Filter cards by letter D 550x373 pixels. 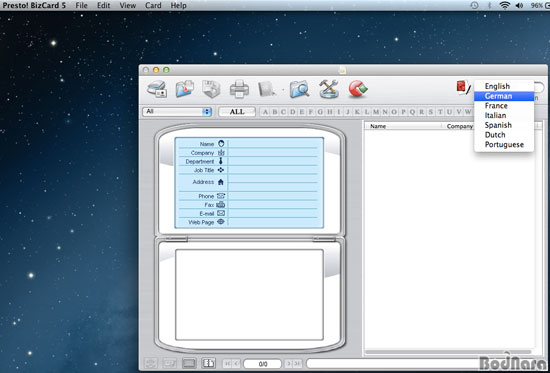click(x=293, y=112)
